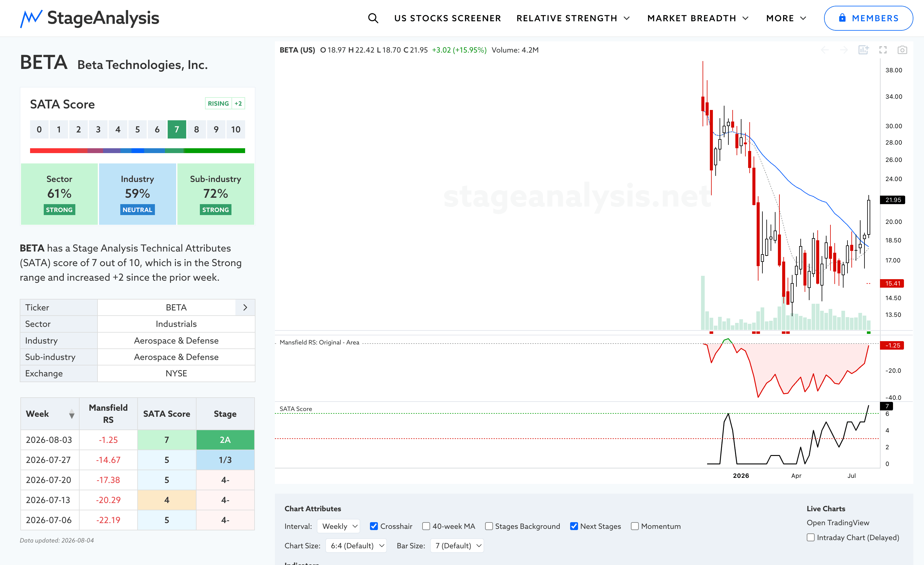This screenshot has width=924, height=565.
Task: Enable Stages Background checkbox
Action: click(x=489, y=526)
